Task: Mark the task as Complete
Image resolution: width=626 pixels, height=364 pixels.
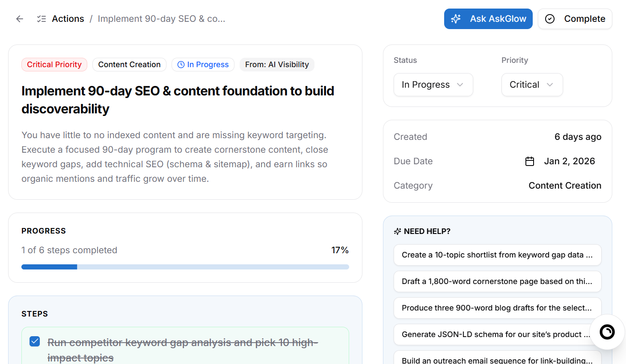Action: pos(575,18)
